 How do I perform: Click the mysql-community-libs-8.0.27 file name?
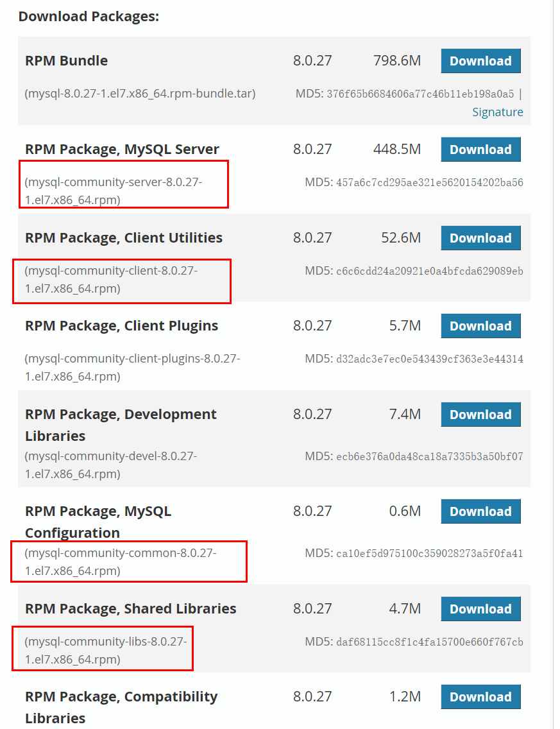tap(106, 651)
